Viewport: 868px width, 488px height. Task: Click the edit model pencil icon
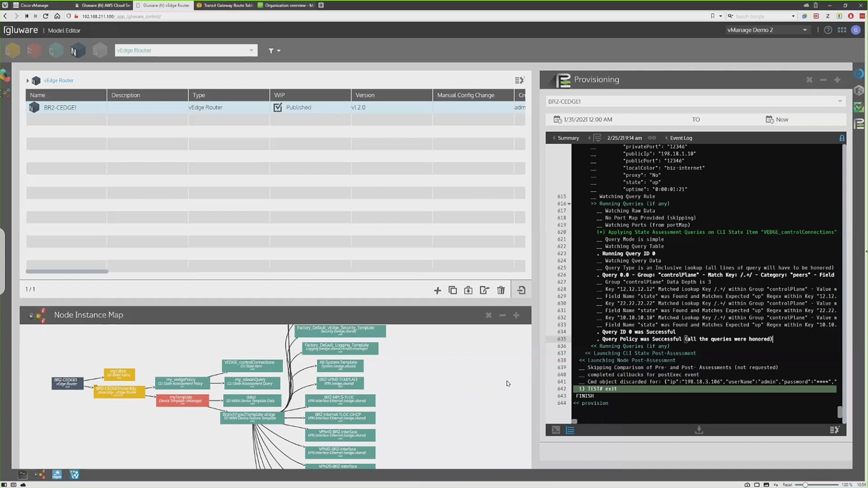[484, 290]
